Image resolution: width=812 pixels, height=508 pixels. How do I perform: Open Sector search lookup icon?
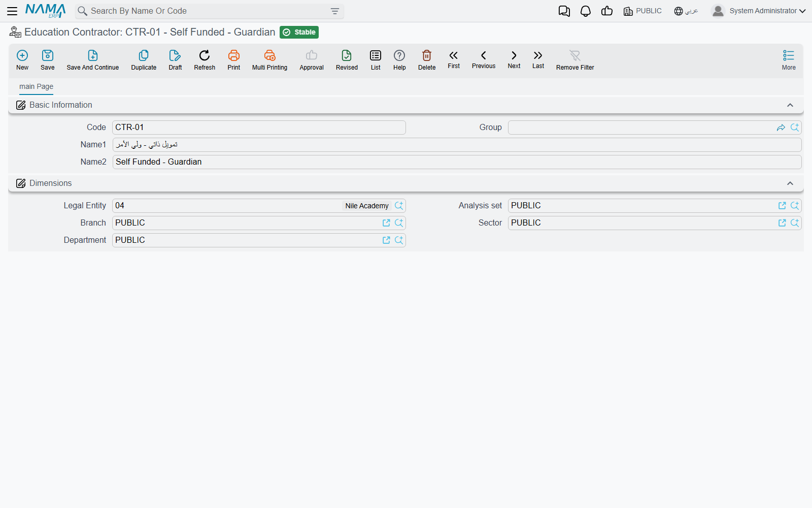tap(795, 223)
